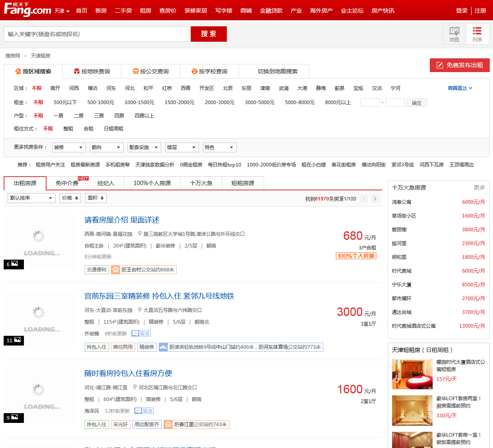
Task: Open 宫前东园三室精装修 listing title
Action: click(x=159, y=296)
